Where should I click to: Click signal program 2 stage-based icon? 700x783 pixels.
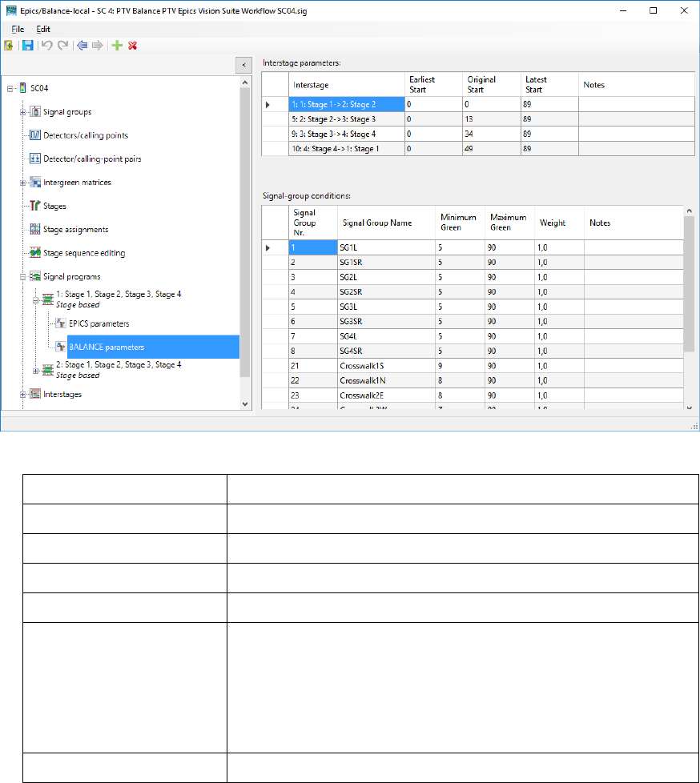[48, 370]
